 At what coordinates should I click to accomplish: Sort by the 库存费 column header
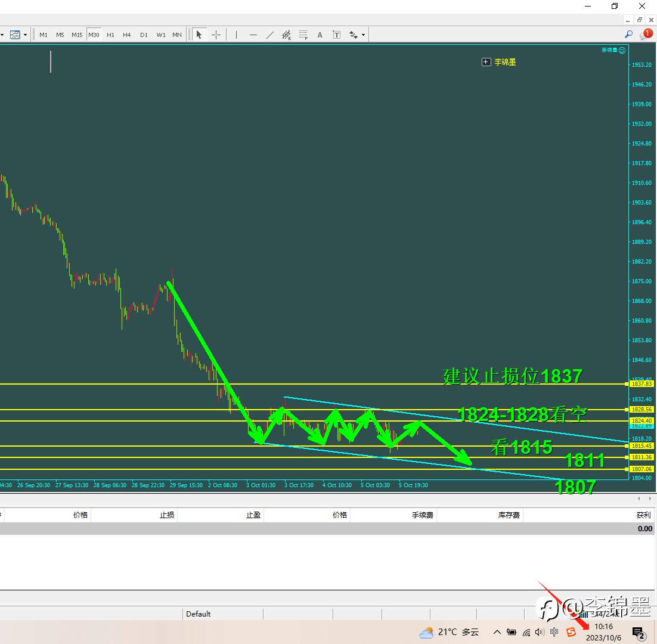509,515
